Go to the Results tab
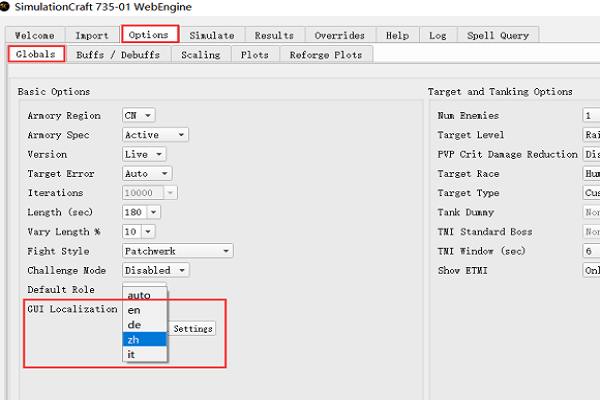Image resolution: width=600 pixels, height=400 pixels. tap(274, 36)
